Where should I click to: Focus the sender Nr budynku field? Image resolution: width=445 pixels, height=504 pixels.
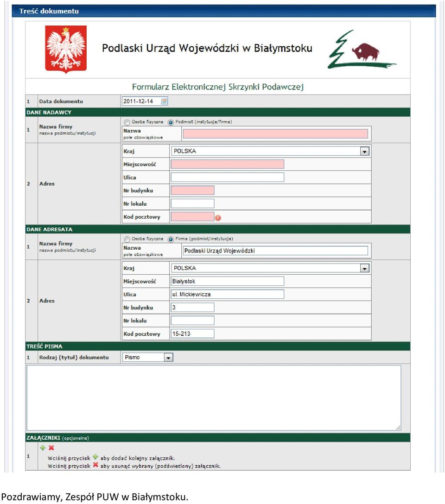click(192, 190)
